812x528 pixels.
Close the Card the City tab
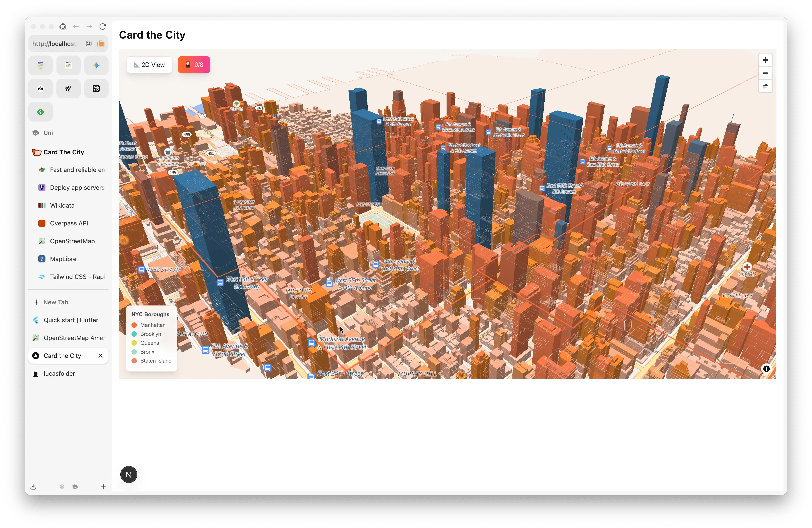coord(100,356)
